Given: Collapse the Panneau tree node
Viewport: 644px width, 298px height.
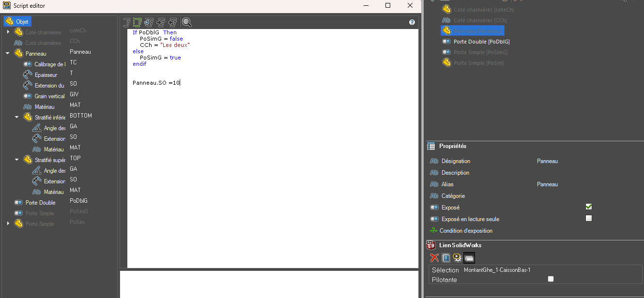Looking at the screenshot, I should click(x=8, y=54).
